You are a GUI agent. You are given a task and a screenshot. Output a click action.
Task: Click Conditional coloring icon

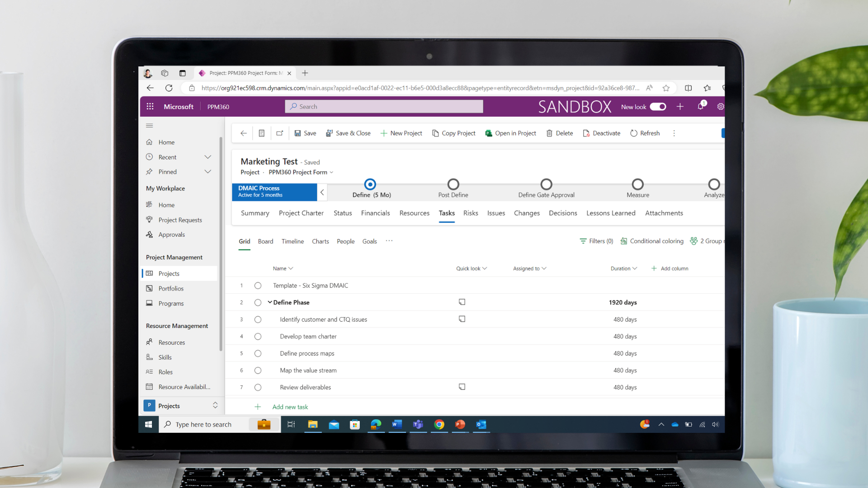point(624,241)
